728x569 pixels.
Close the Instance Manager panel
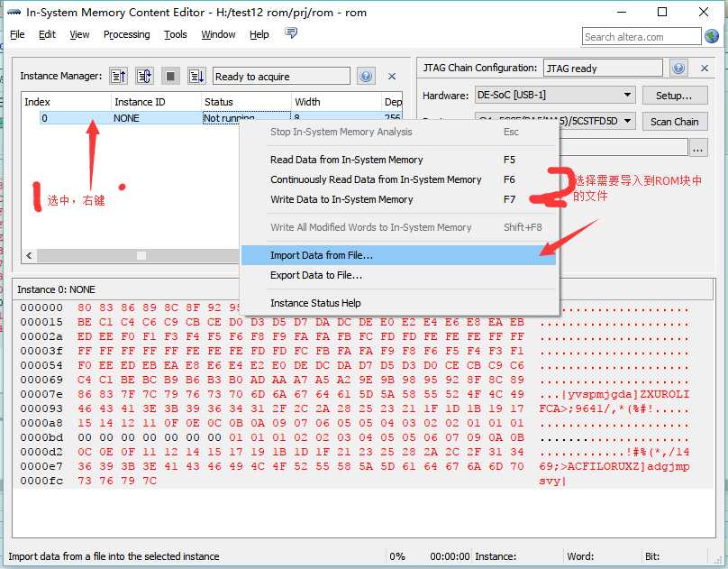[x=392, y=76]
